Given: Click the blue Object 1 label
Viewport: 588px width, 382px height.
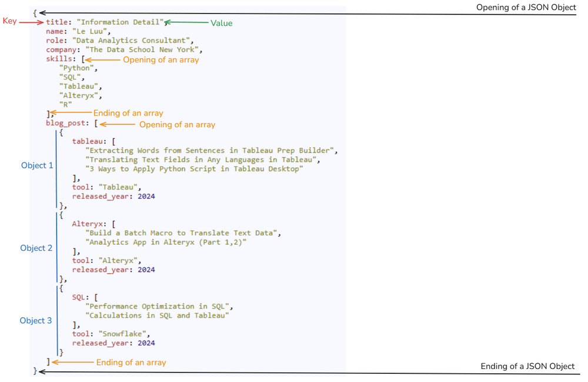Looking at the screenshot, I should click(37, 165).
